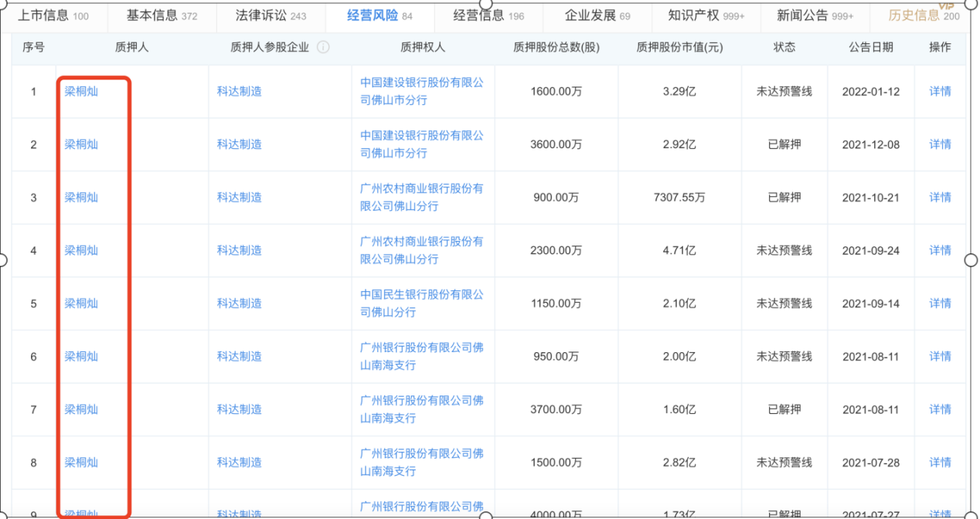Viewport: 980px width, 519px height.
Task: Click the VIP badge on 历史信息
Action: coord(946,6)
